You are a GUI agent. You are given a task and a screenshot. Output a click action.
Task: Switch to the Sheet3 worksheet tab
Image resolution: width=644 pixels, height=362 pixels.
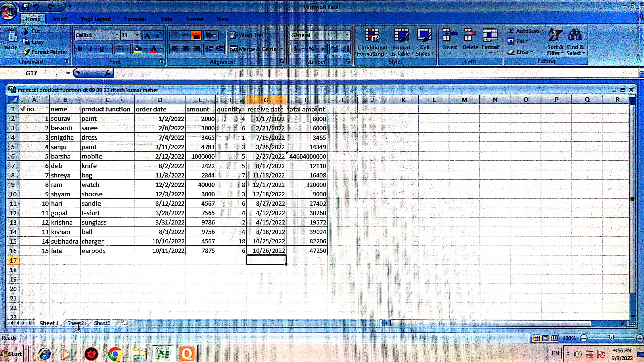point(102,323)
